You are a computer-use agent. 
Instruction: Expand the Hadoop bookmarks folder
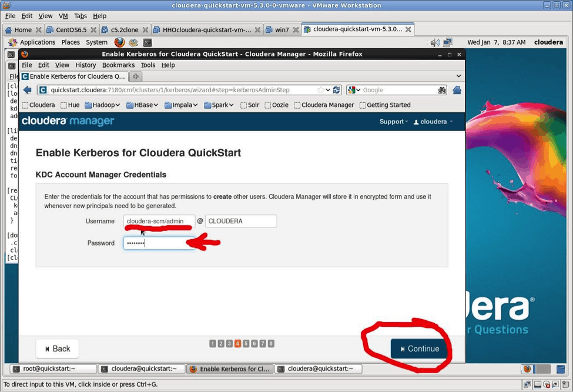tap(102, 105)
